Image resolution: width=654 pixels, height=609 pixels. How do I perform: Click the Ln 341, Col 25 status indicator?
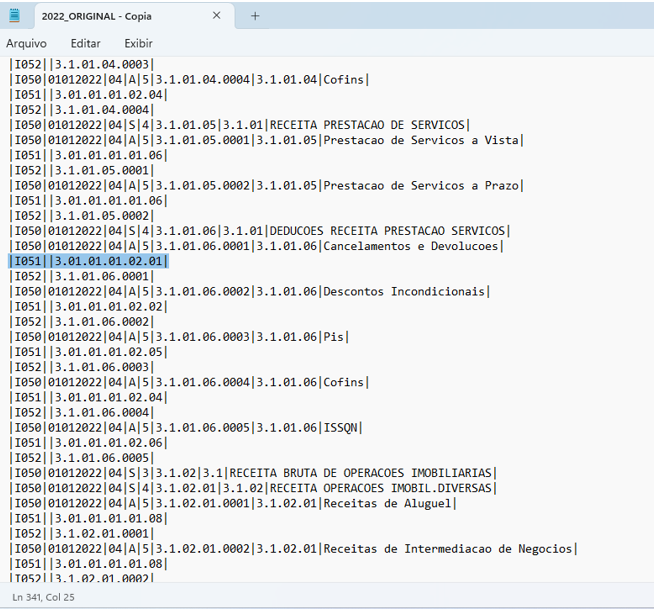[43, 597]
